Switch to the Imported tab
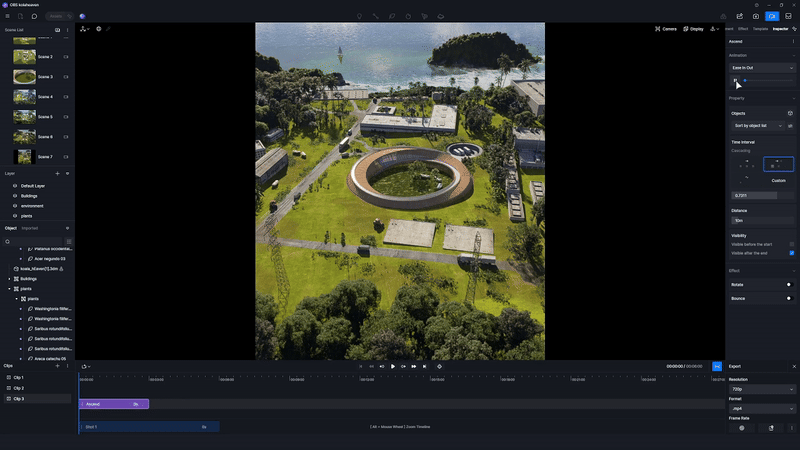This screenshot has width=800, height=450. 30,228
